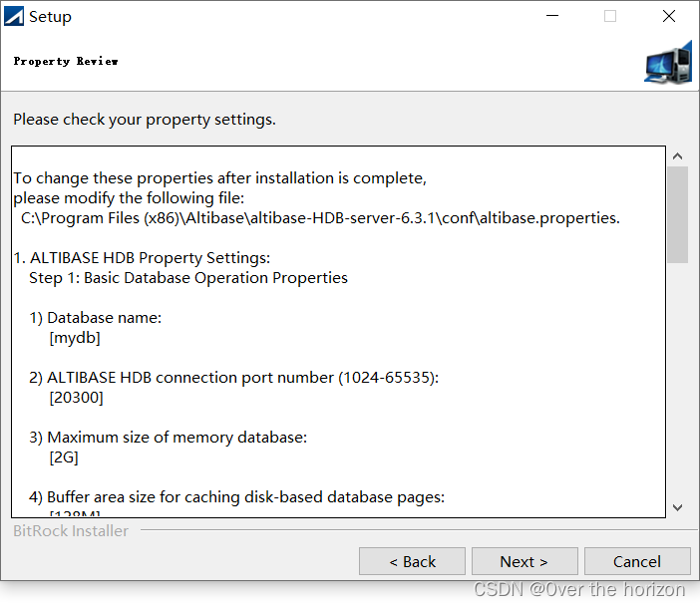The image size is (700, 606).
Task: Click 'Buffer area size for caching' line
Action: [x=237, y=497]
